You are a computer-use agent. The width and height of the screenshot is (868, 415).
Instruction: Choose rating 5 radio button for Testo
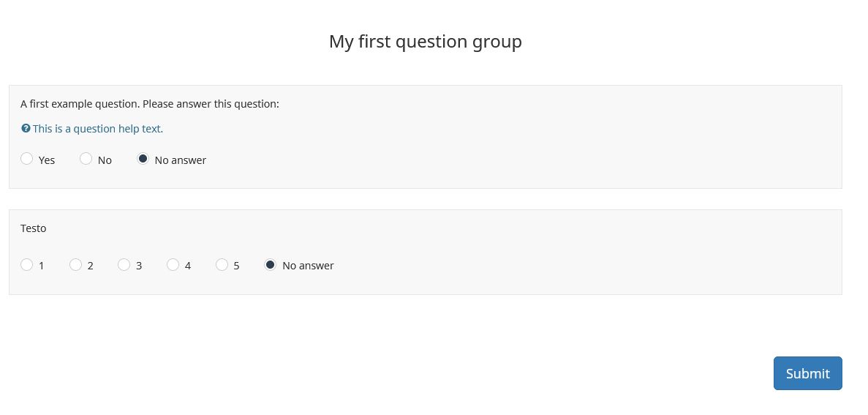pos(222,265)
